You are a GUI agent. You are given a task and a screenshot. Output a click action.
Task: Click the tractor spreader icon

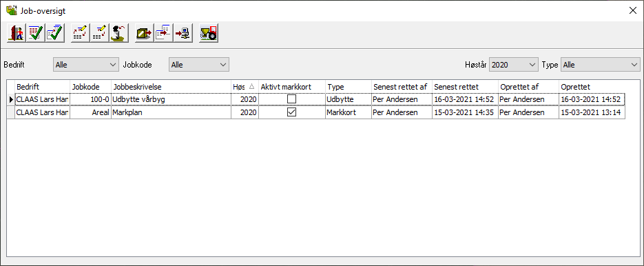209,33
